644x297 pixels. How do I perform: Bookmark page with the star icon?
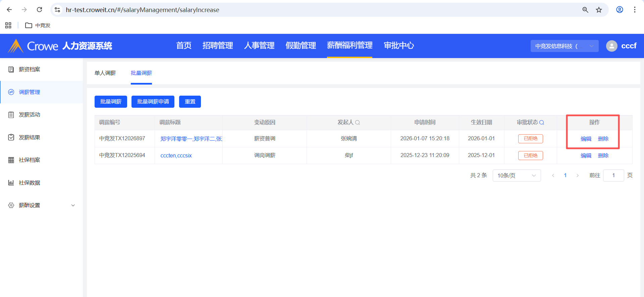pyautogui.click(x=599, y=10)
